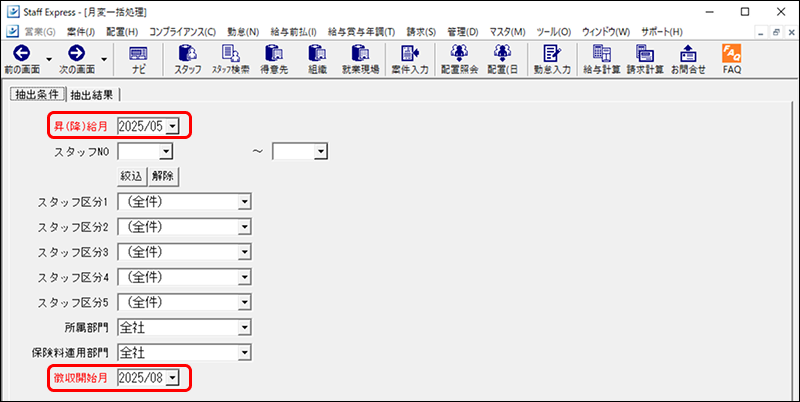Image resolution: width=800 pixels, height=402 pixels.
Task: Click the menu bar document icon
Action: pos(11,31)
